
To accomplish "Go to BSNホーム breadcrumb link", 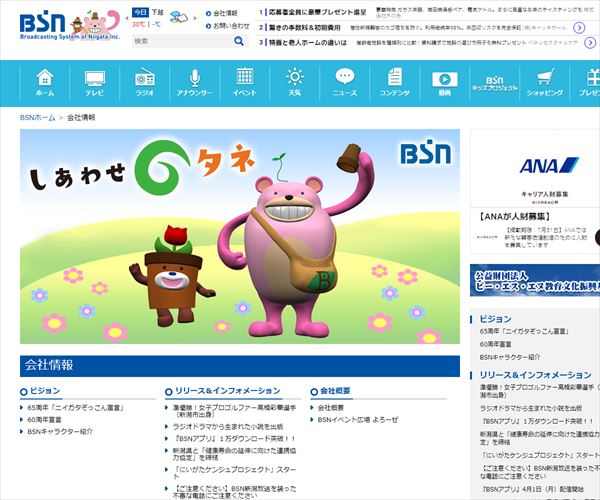I will point(38,117).
